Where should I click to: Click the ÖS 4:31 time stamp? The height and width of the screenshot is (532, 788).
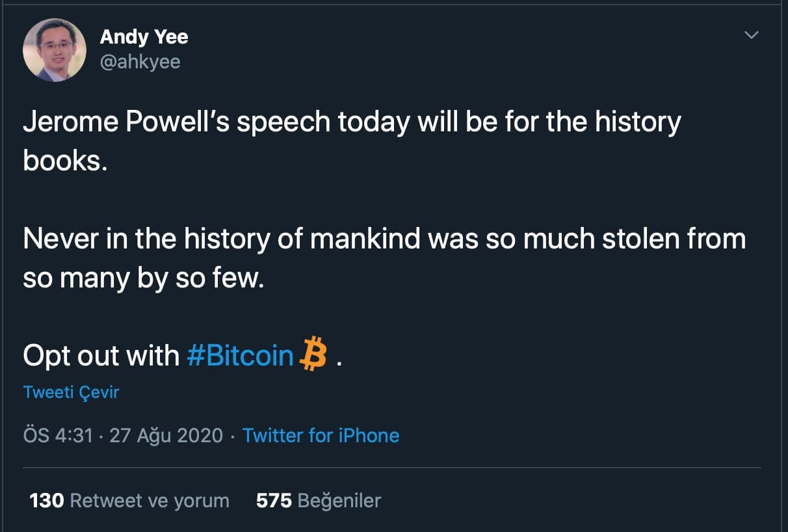pos(58,435)
